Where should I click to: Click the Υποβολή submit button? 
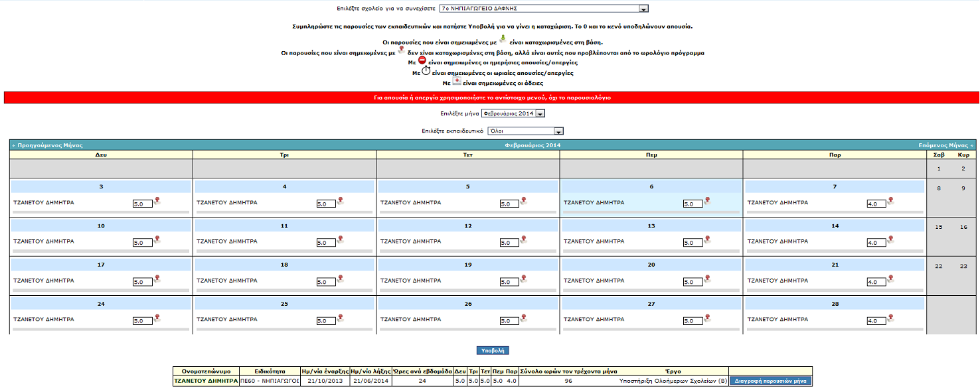(x=493, y=350)
